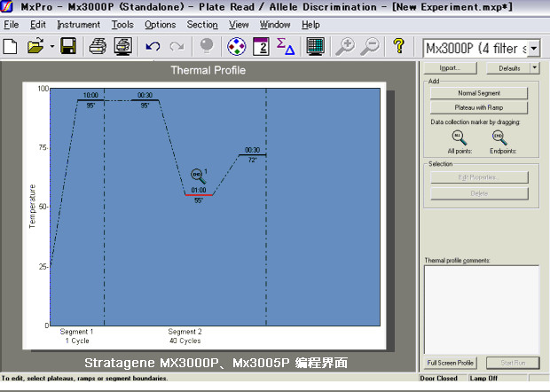Click the Undo arrow icon
This screenshot has width=550, height=392.
click(153, 45)
